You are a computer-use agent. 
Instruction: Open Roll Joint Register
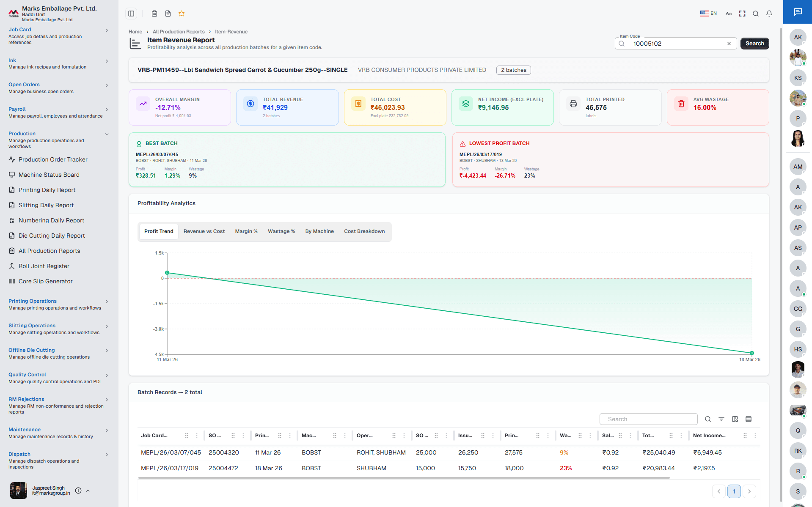(44, 266)
